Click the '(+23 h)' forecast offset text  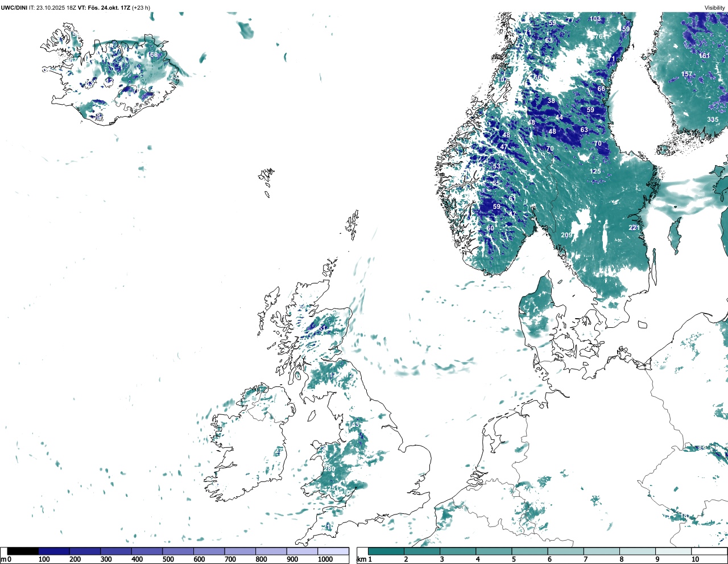(x=140, y=7)
